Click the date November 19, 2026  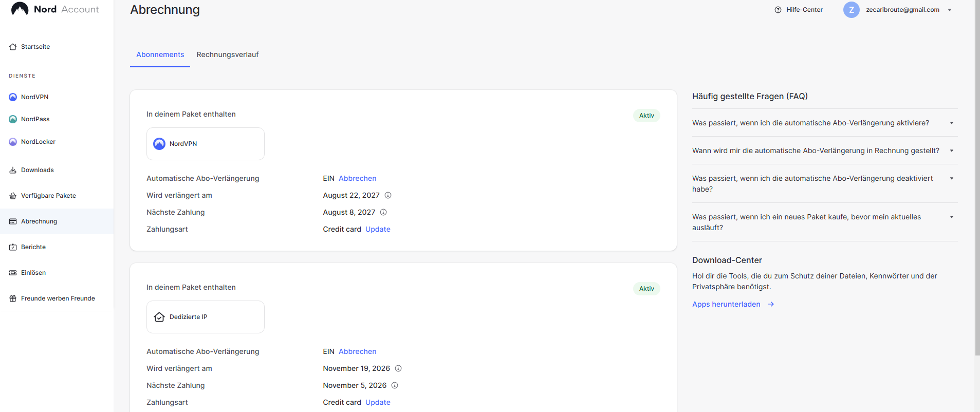[356, 368]
